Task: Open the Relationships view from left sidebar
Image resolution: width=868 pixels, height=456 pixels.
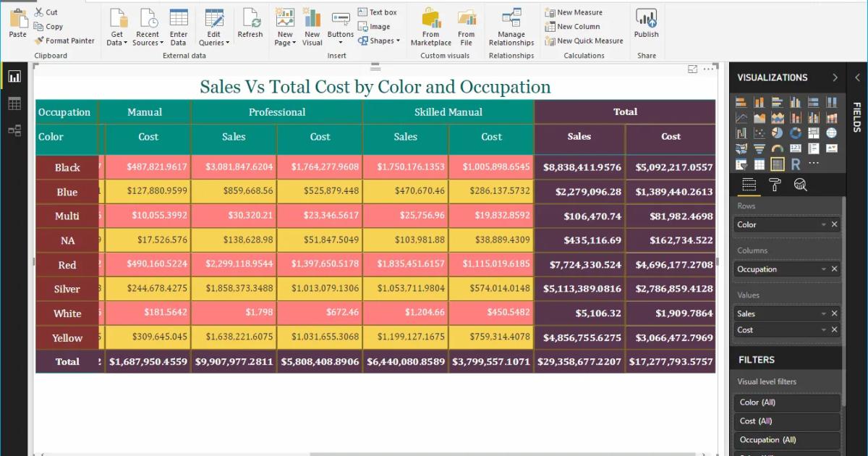Action: pos(15,132)
